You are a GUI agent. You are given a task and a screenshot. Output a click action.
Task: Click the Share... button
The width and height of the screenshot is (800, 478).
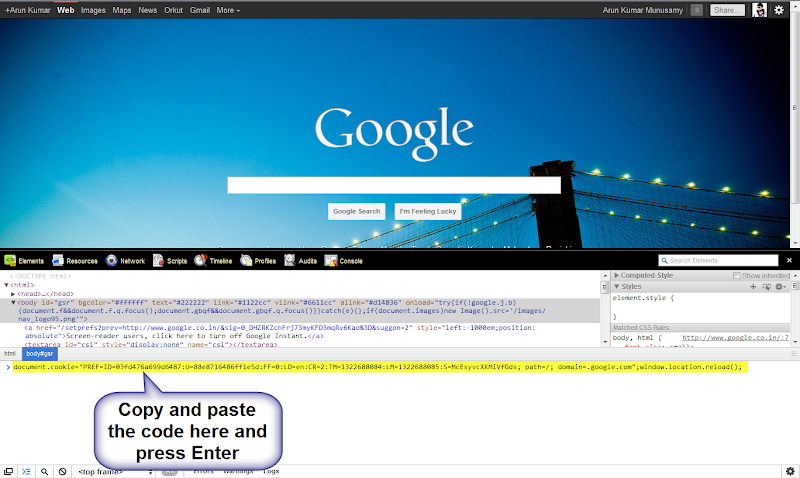[x=727, y=10]
